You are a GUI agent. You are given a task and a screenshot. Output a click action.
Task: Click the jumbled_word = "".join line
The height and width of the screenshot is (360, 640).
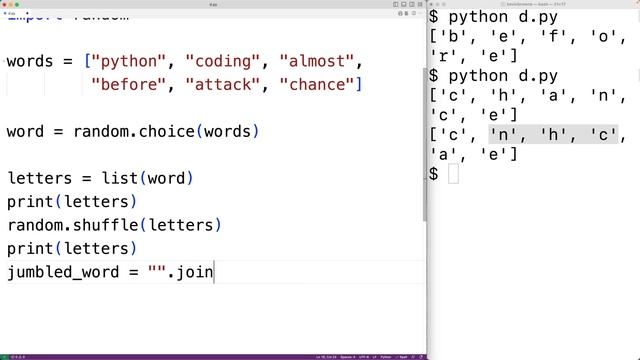[x=111, y=272]
